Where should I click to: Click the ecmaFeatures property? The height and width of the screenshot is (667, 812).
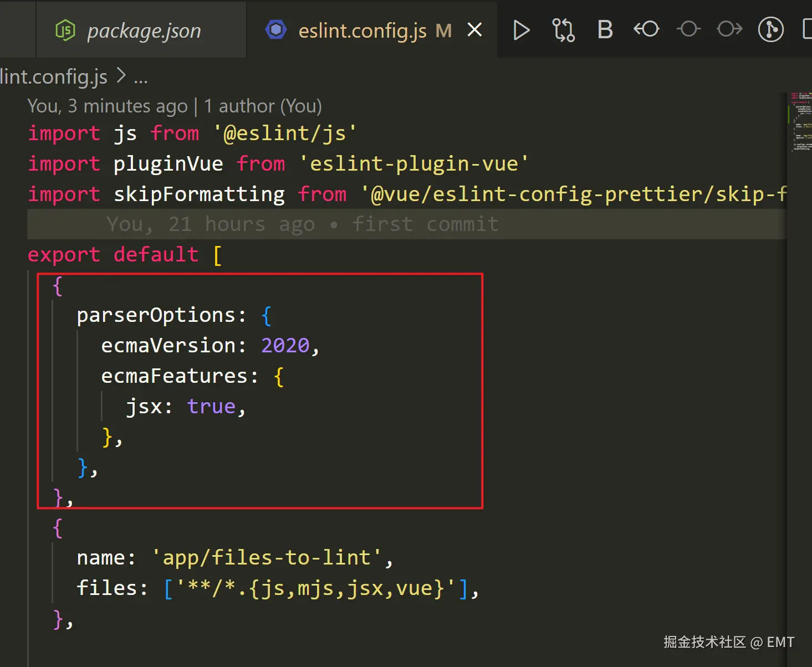[x=174, y=376]
